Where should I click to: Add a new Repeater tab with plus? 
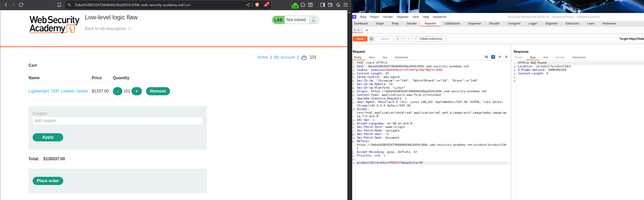pyautogui.click(x=367, y=30)
